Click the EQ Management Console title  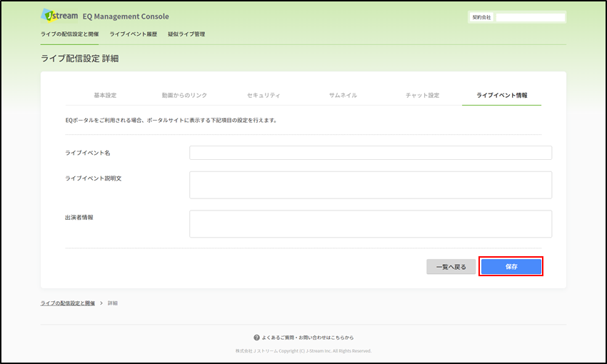(x=126, y=16)
